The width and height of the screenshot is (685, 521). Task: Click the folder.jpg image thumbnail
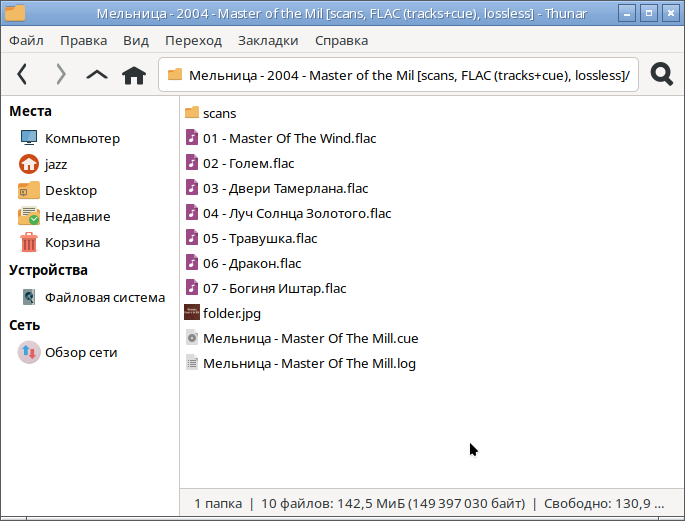[192, 313]
